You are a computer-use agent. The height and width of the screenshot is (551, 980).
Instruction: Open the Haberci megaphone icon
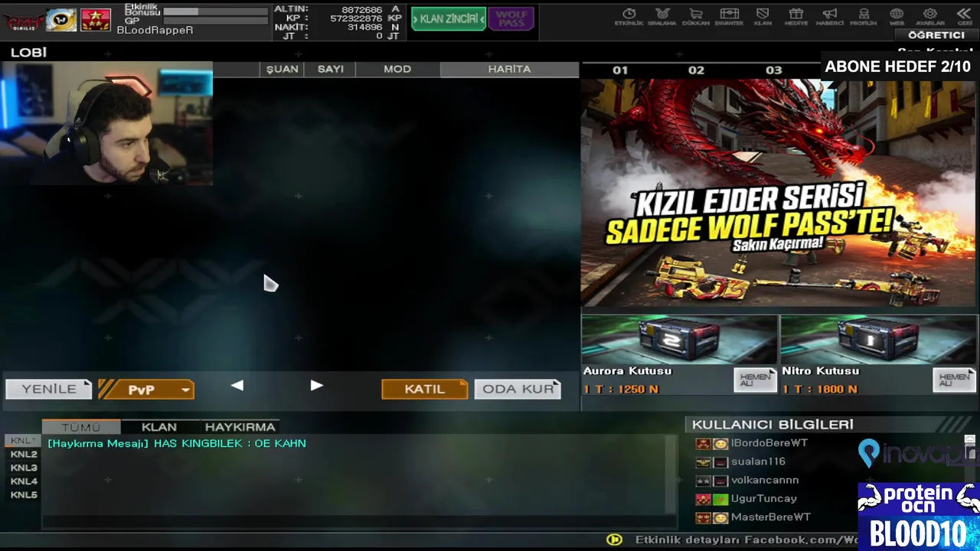pos(830,16)
